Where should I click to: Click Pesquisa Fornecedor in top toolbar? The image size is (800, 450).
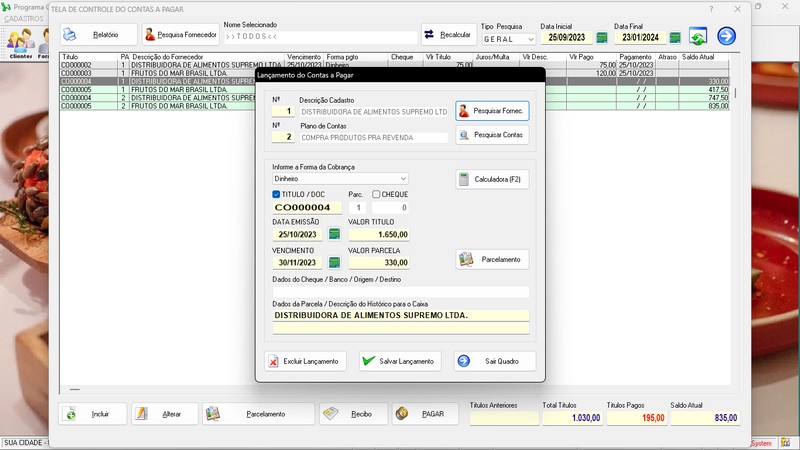coord(181,35)
